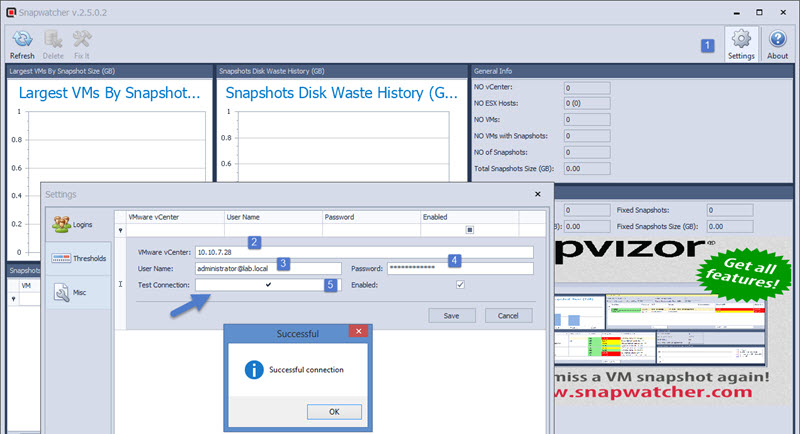Click the NO vCenter value field

[x=587, y=88]
